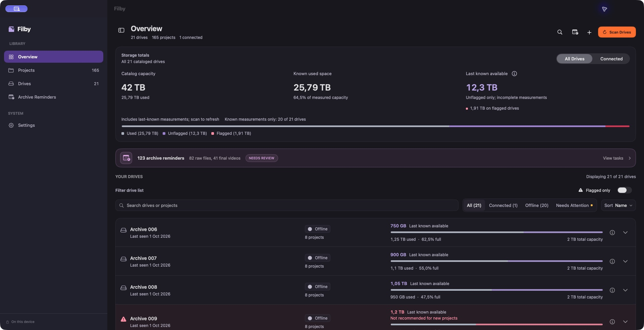Open Settings in the sidebar
The height and width of the screenshot is (330, 644).
pyautogui.click(x=54, y=125)
